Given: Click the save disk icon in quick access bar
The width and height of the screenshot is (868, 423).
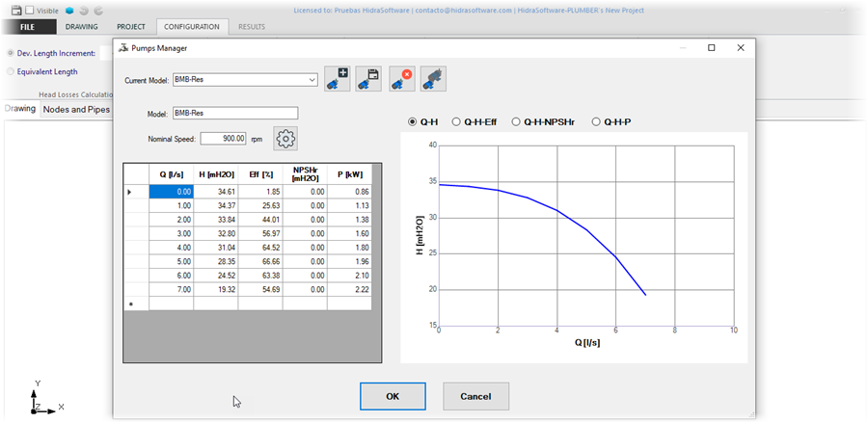Looking at the screenshot, I should 16,10.
